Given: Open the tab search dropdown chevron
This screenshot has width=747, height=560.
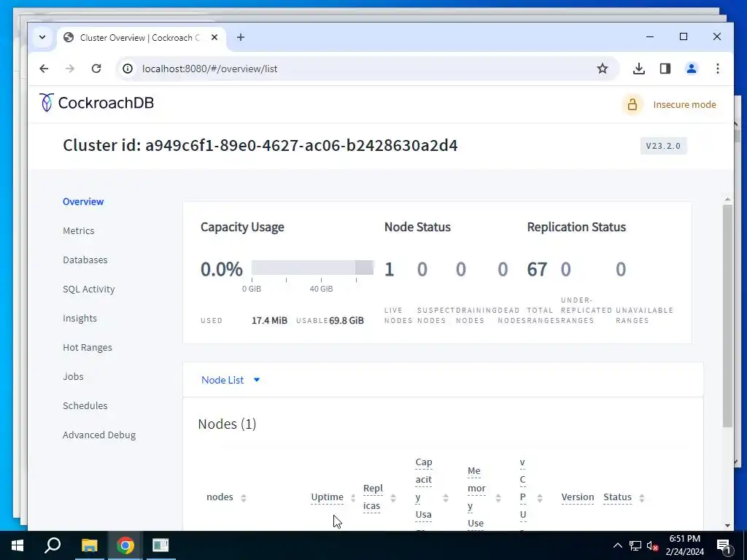Looking at the screenshot, I should point(42,37).
